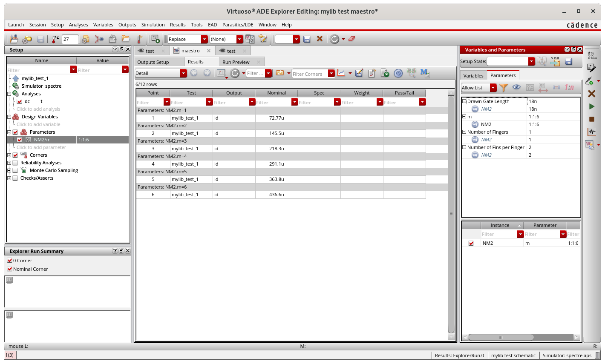Screen dimensions: 605x364
Task: Click the brown stop simulation square
Action: [x=591, y=119]
